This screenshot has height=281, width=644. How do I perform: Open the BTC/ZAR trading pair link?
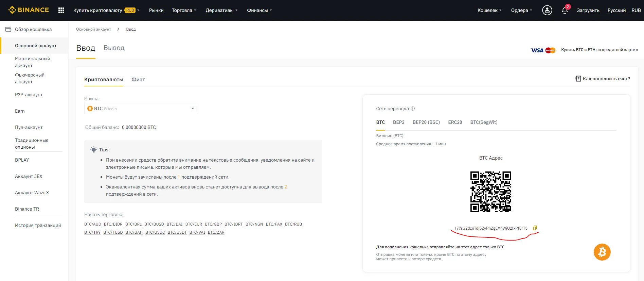click(x=216, y=232)
